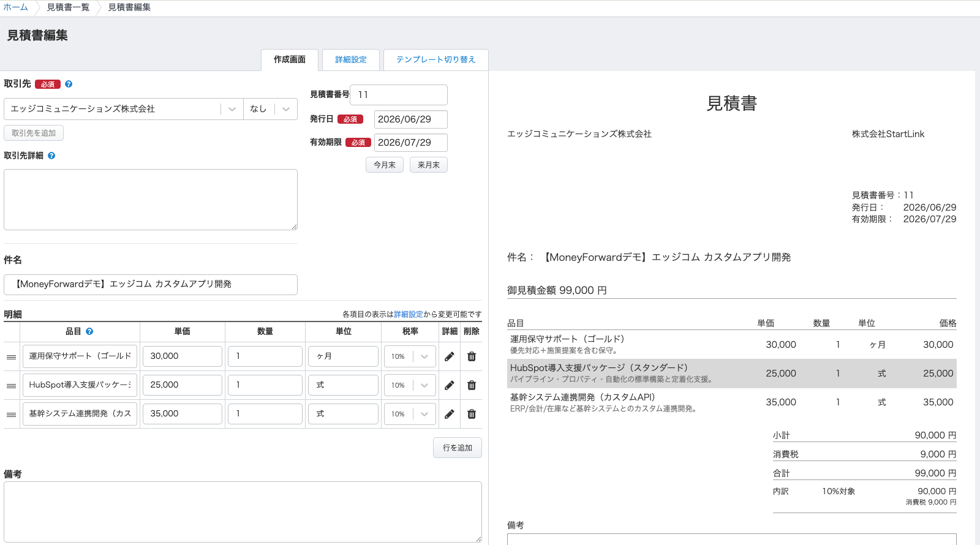This screenshot has width=980, height=545.
Task: Delete the 運用保守サポート row with trash icon
Action: (x=472, y=356)
